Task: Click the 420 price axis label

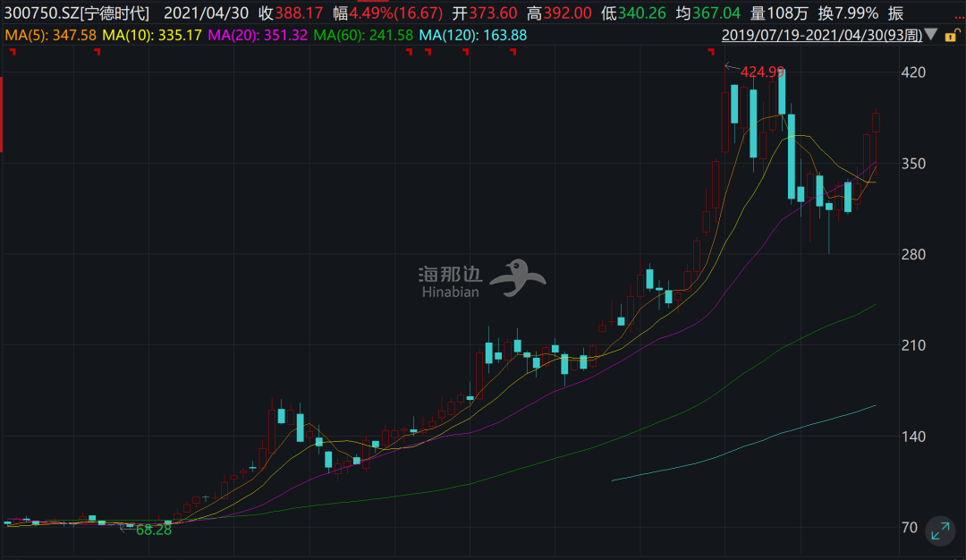Action: [913, 72]
